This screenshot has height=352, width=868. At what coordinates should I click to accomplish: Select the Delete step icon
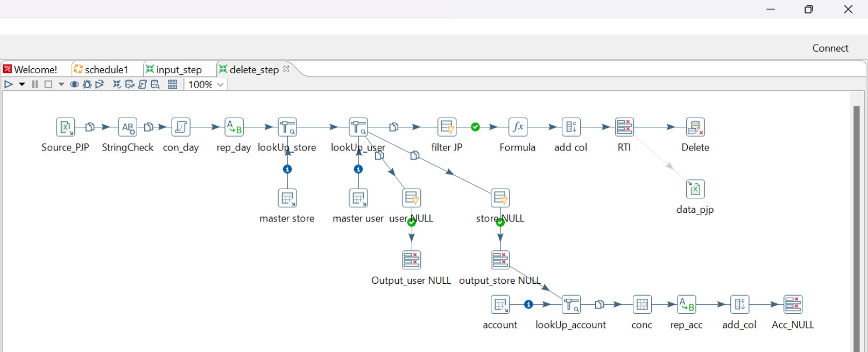pos(695,127)
